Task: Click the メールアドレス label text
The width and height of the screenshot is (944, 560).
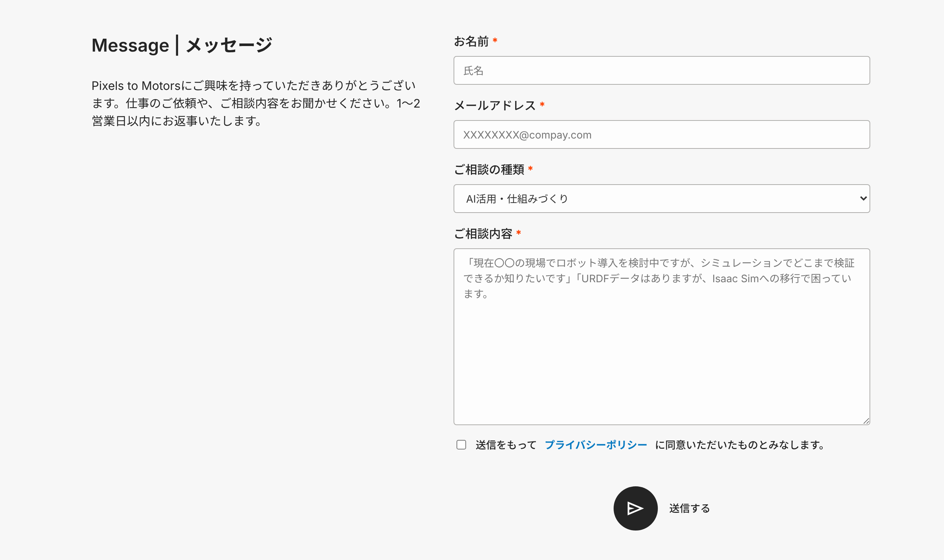Action: (x=494, y=105)
